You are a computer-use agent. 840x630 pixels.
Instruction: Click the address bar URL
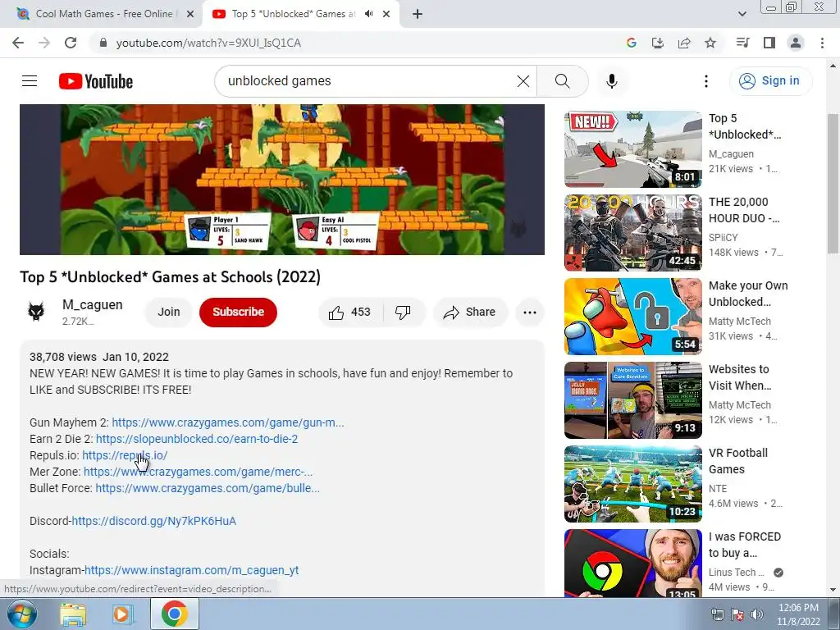pos(208,43)
